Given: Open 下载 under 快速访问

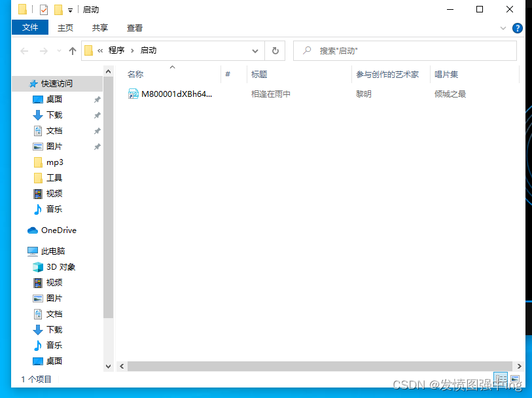Looking at the screenshot, I should tap(54, 115).
